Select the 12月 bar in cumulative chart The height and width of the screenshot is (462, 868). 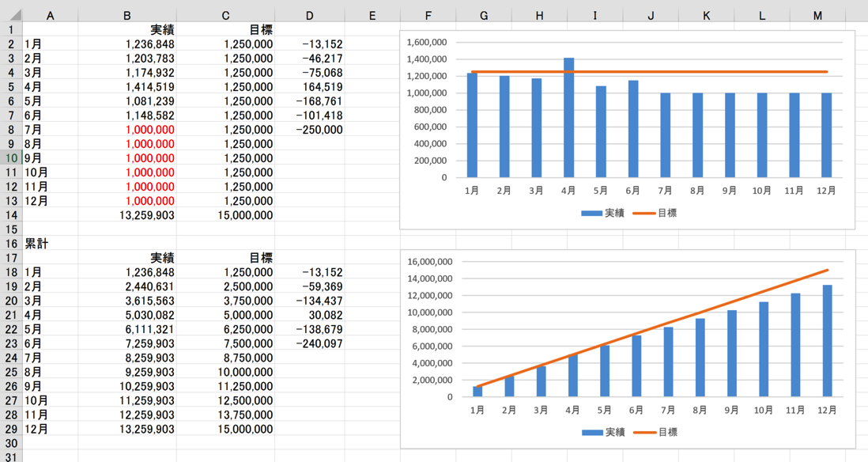click(x=827, y=341)
